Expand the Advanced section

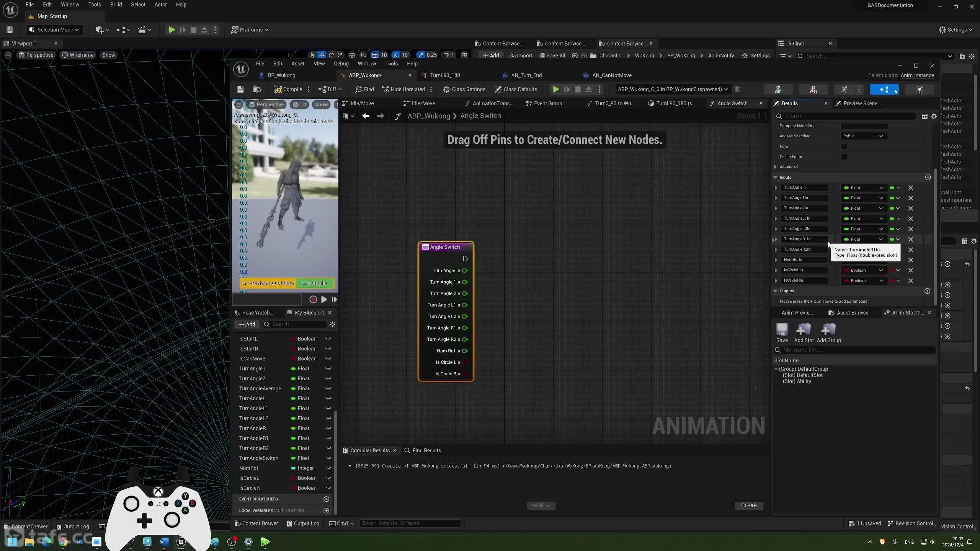(x=776, y=167)
